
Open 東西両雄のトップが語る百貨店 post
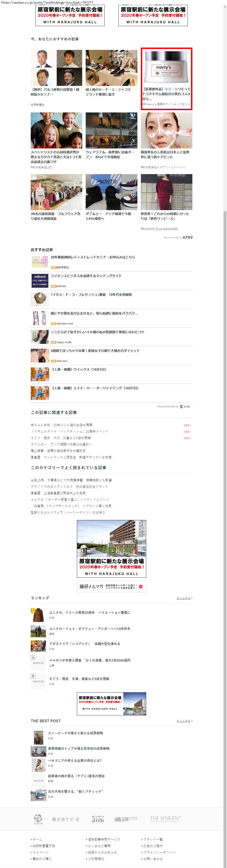click(79, 749)
